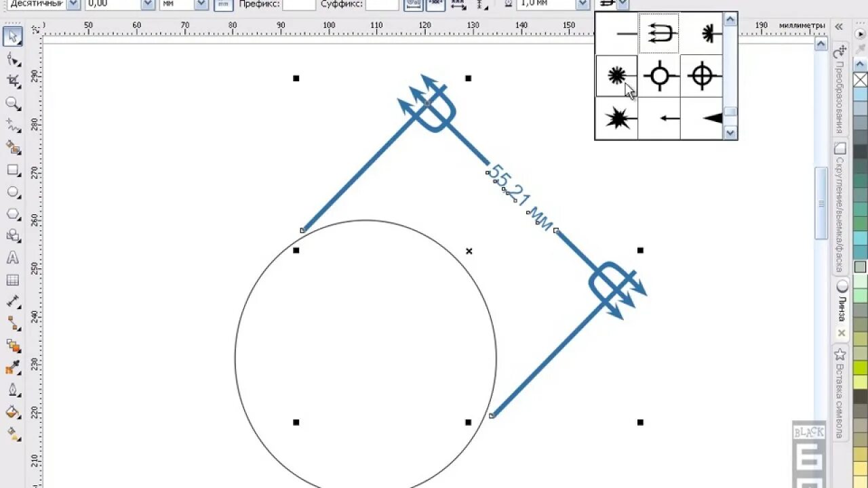
Task: Open the dimension units мм dropdown
Action: pos(201,4)
